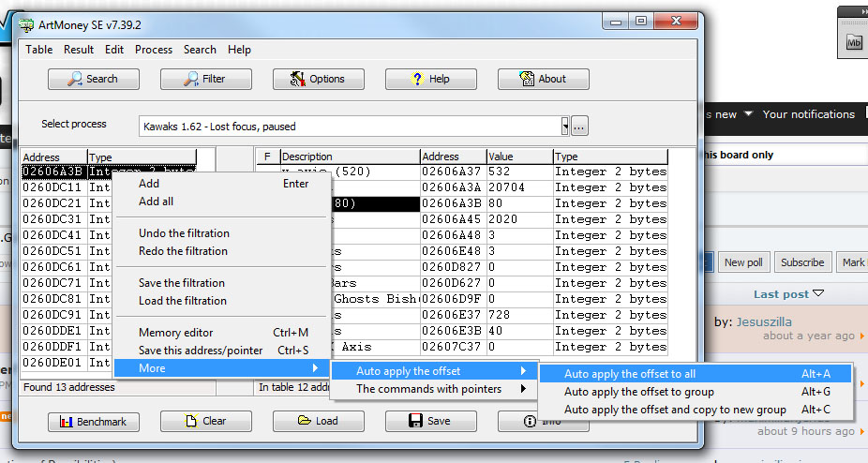Click the Found 13 addresses status text
868x463 pixels.
(x=69, y=388)
